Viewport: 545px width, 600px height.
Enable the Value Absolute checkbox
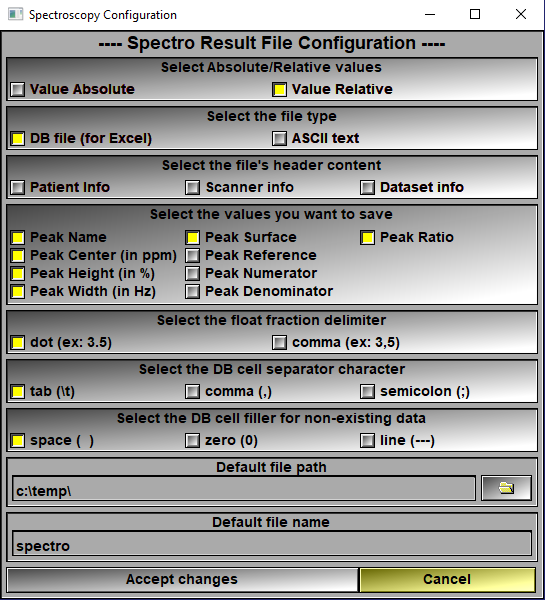tap(18, 90)
